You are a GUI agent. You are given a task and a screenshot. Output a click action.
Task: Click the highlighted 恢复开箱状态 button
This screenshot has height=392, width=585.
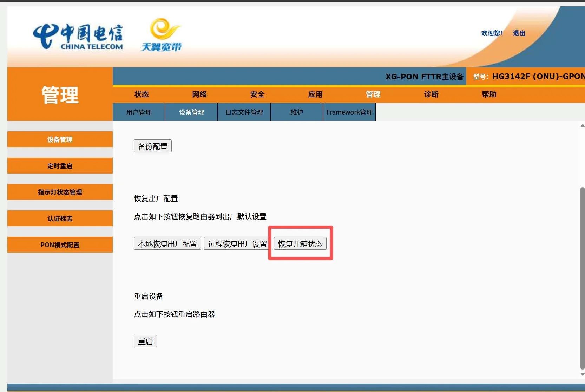(300, 243)
